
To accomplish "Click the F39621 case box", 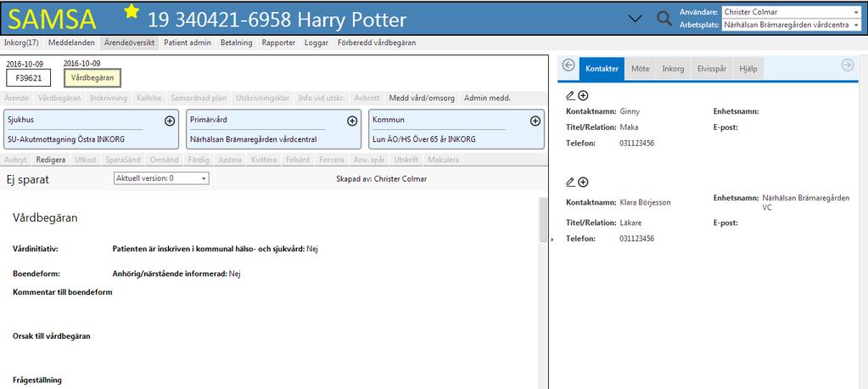I will [x=28, y=78].
